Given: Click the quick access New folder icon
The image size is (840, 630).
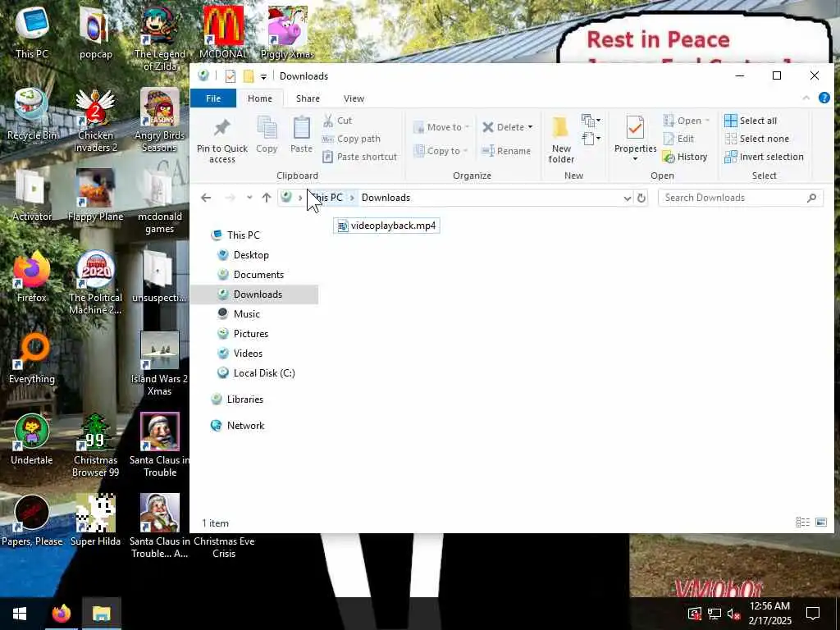Looking at the screenshot, I should [x=248, y=76].
